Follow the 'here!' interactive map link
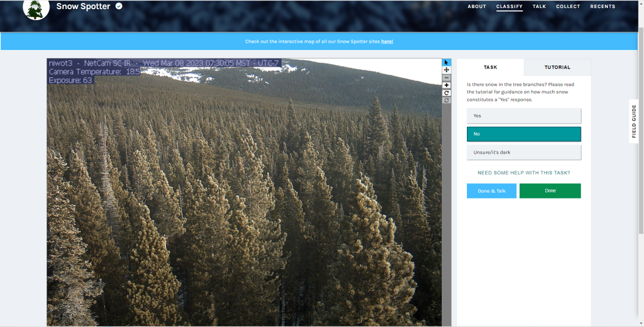The height and width of the screenshot is (327, 644). pos(387,41)
